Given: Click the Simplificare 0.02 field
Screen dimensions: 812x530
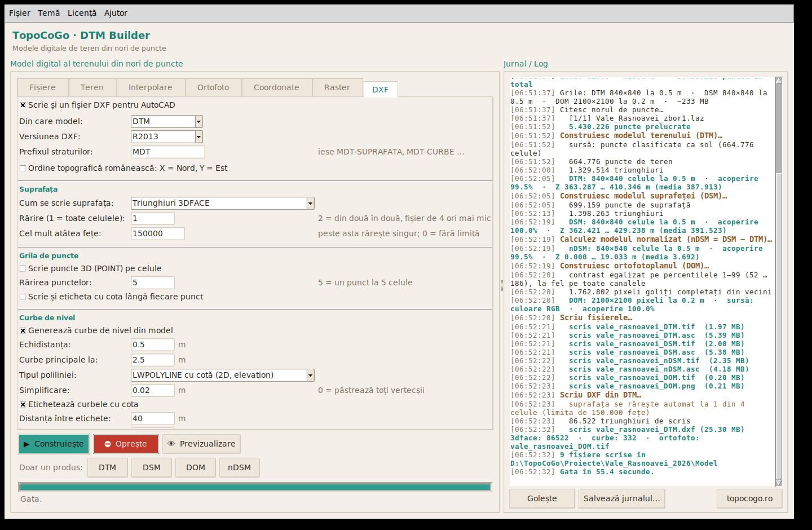Looking at the screenshot, I should pyautogui.click(x=153, y=390).
